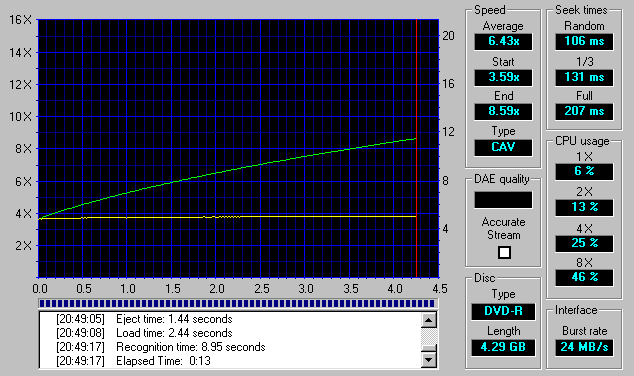The width and height of the screenshot is (634, 376).
Task: Click the DVD-R disc type field
Action: (503, 311)
